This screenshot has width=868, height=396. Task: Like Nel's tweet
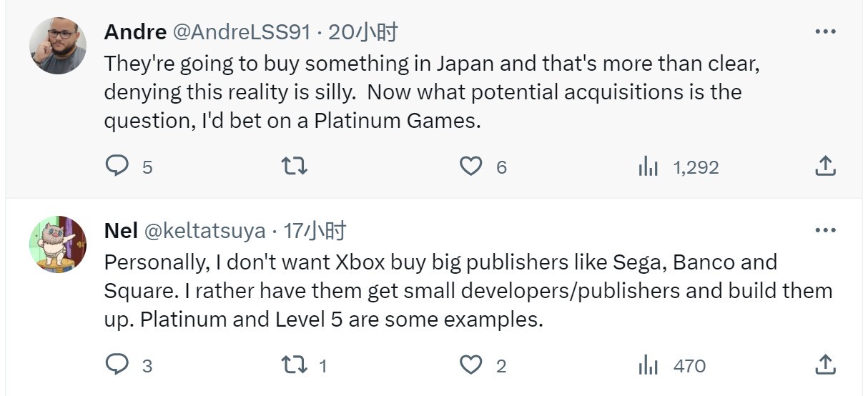click(x=470, y=365)
